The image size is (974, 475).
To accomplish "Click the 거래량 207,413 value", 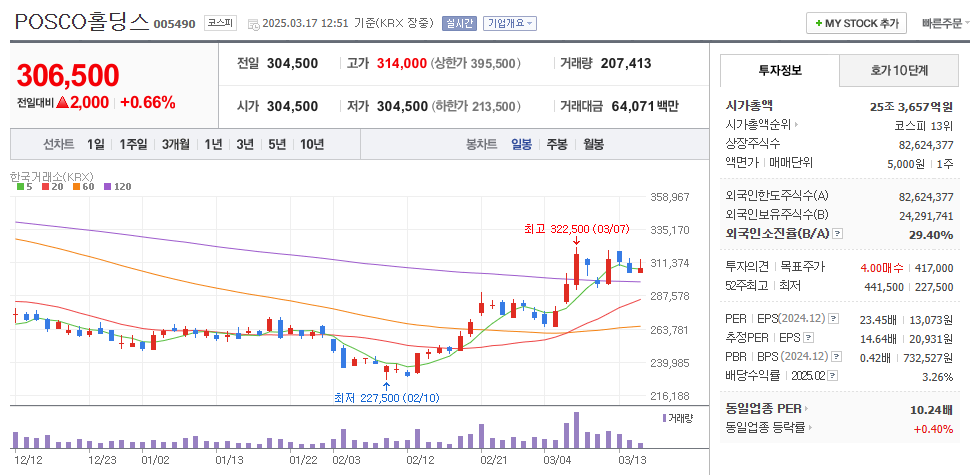I will pos(626,63).
